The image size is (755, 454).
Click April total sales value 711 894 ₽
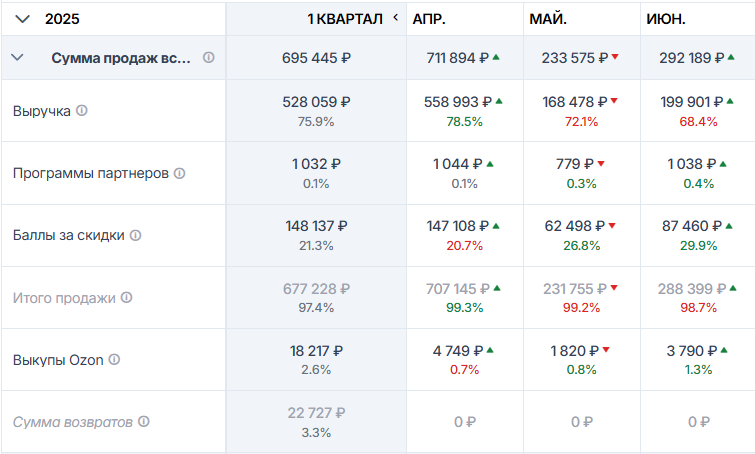(x=457, y=58)
